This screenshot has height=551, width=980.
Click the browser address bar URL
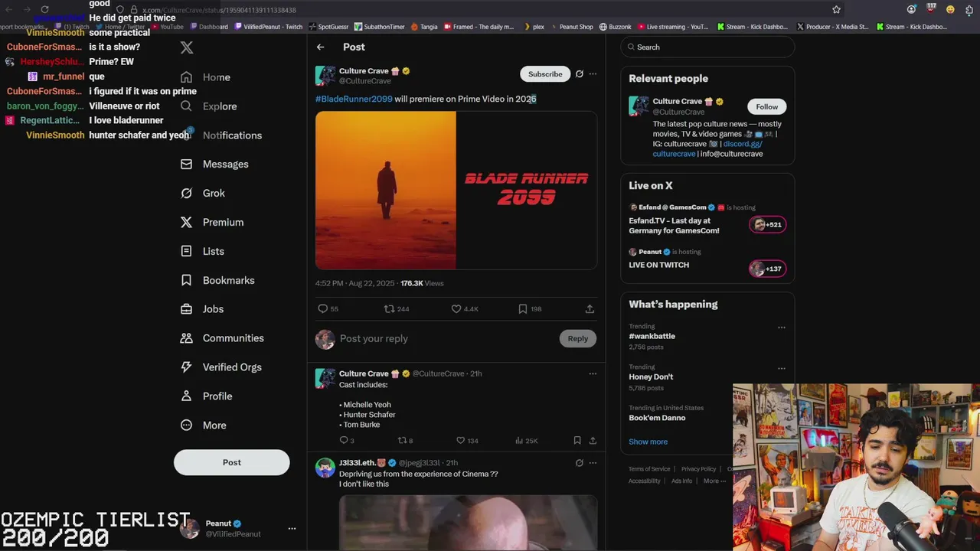219,10
